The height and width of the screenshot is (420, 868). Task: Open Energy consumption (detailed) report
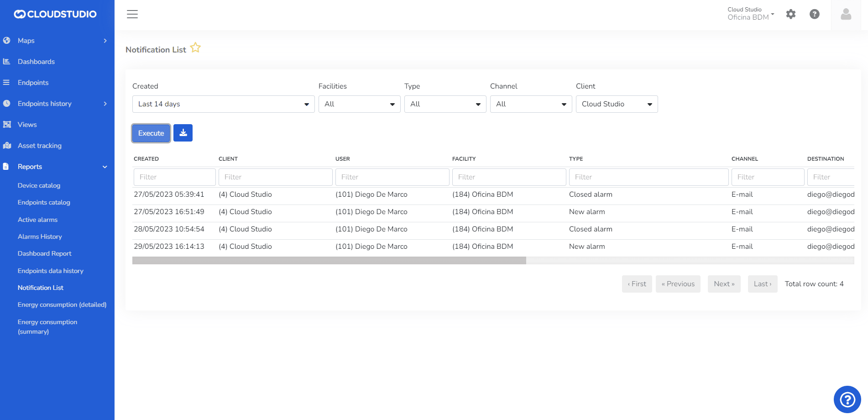tap(62, 304)
